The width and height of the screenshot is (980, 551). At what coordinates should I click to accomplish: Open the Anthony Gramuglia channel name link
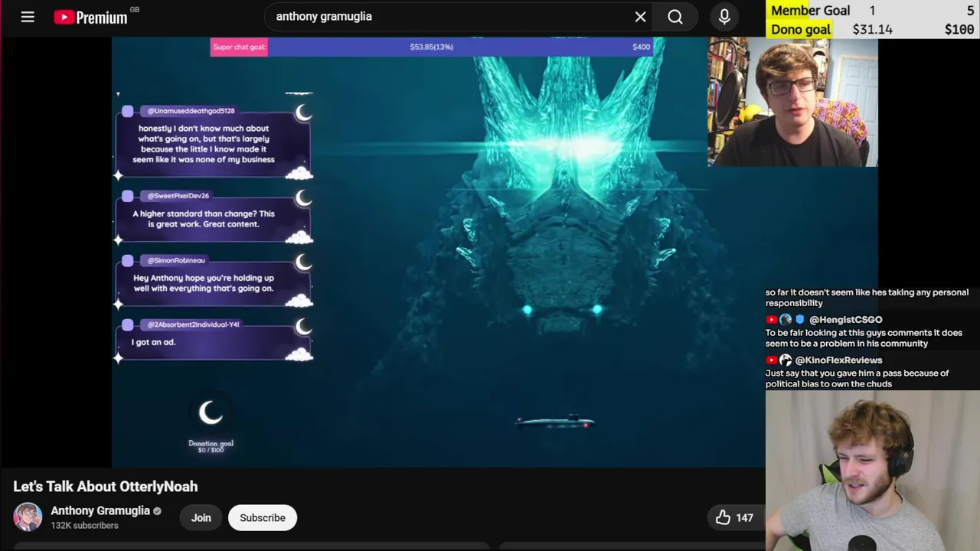click(100, 510)
